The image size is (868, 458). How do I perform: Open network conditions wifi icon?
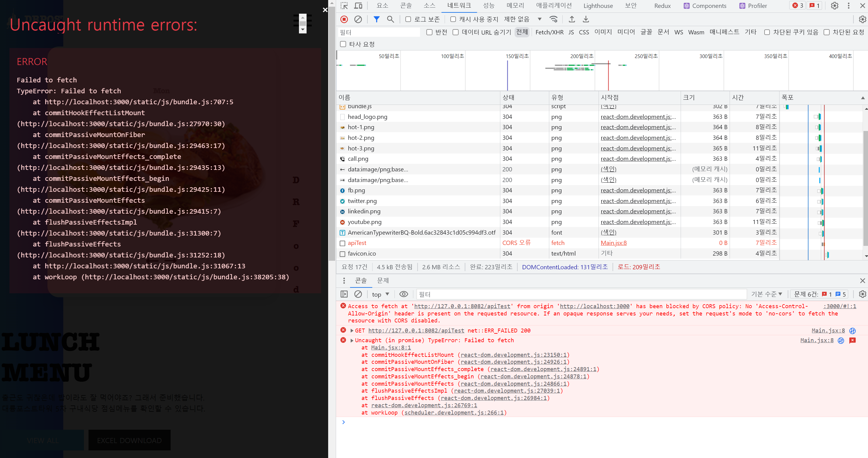[x=553, y=19]
